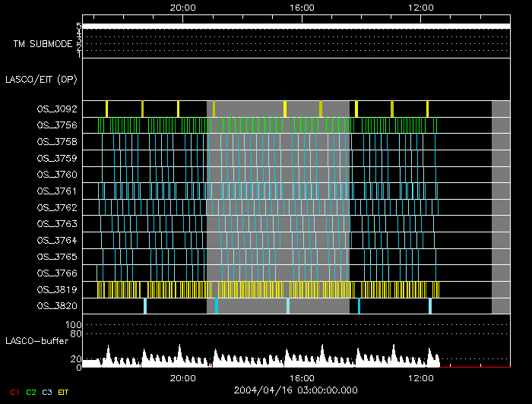Image resolution: width=532 pixels, height=404 pixels.
Task: Click the 16:00 label on top axis
Action: [302, 7]
